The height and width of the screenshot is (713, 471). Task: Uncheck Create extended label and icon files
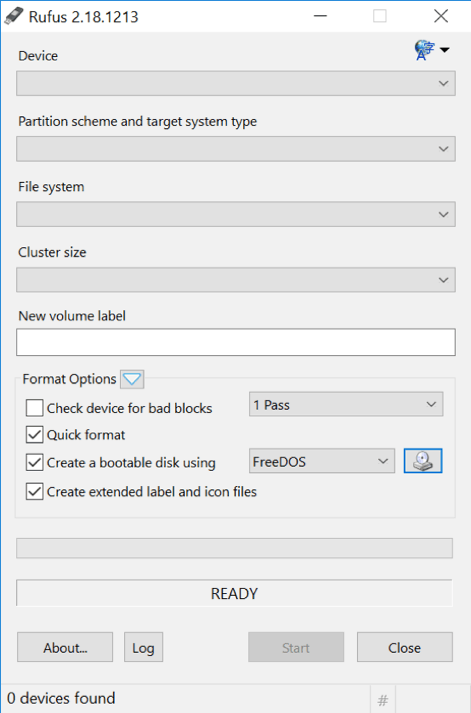click(x=35, y=492)
